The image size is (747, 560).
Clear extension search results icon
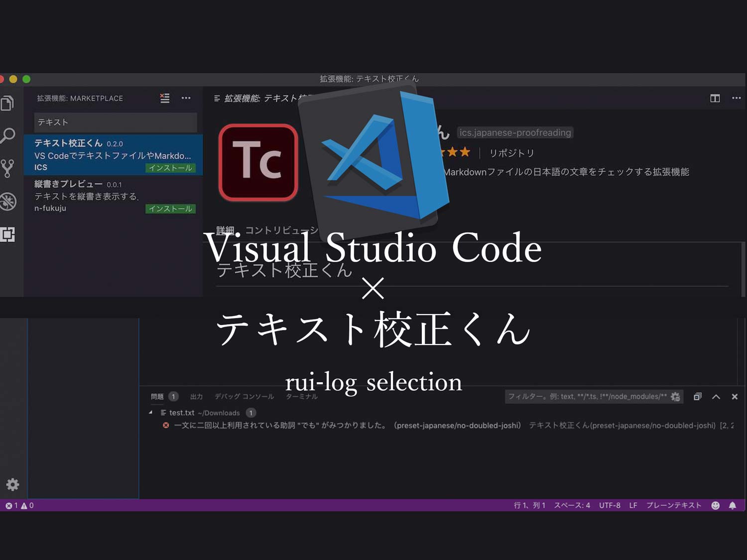(165, 98)
